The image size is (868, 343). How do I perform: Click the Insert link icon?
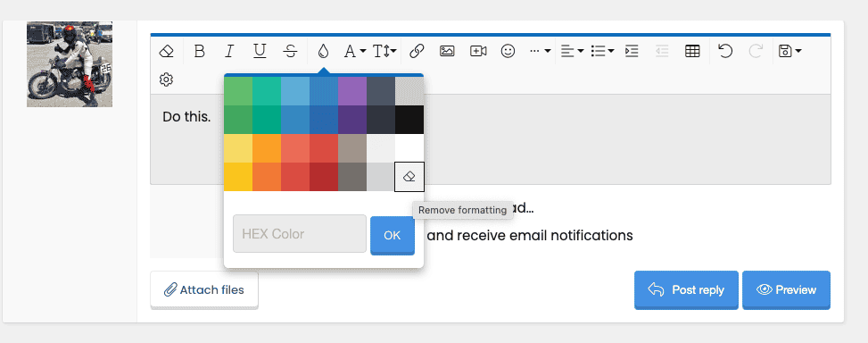click(417, 52)
